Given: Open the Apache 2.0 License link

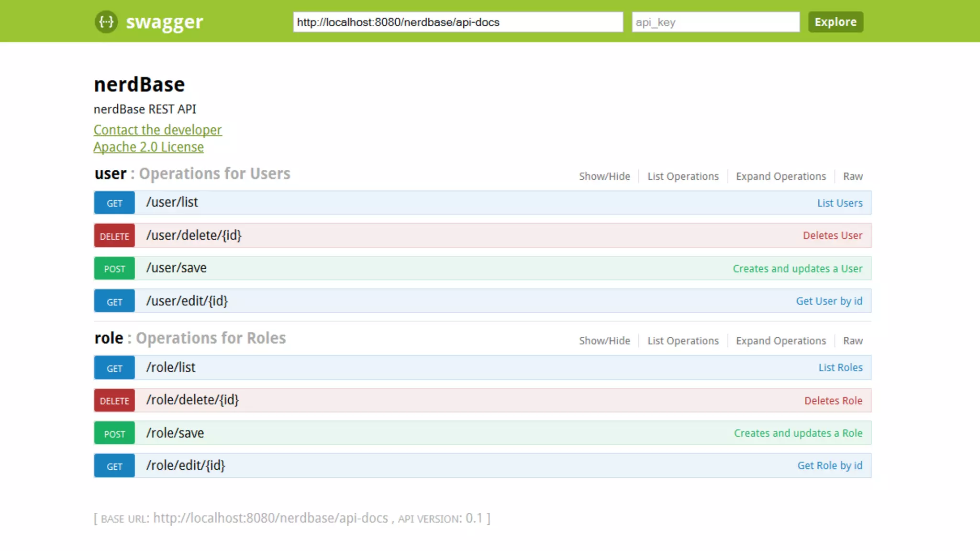Looking at the screenshot, I should click(x=148, y=147).
